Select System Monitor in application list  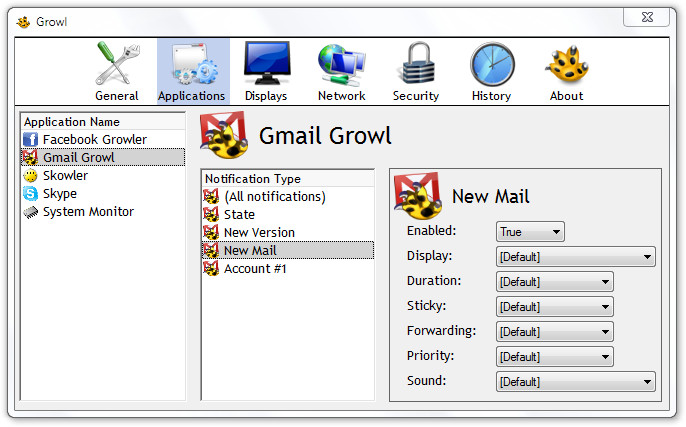[x=103, y=212]
